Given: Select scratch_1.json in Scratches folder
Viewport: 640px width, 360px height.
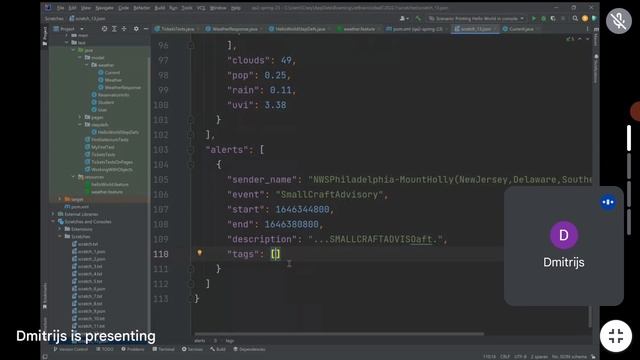Looking at the screenshot, I should [x=88, y=251].
